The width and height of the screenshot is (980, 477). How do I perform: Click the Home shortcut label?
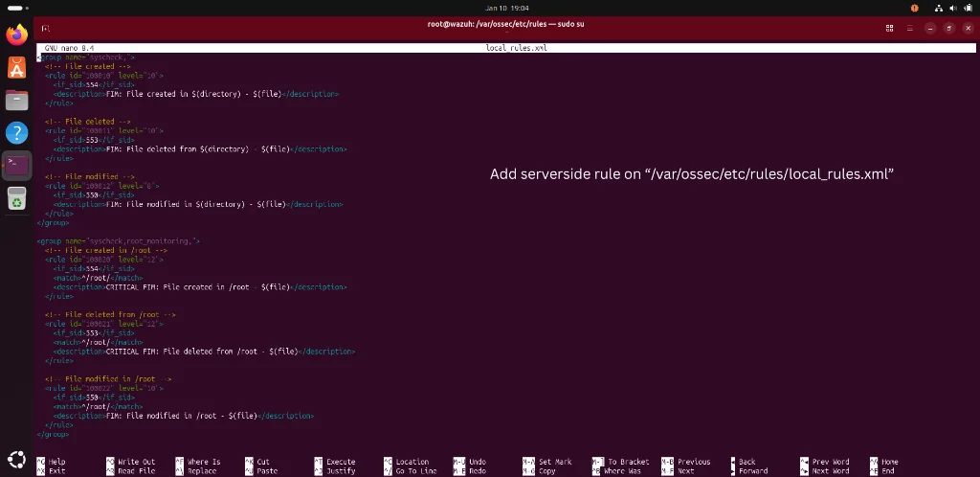tap(889, 462)
